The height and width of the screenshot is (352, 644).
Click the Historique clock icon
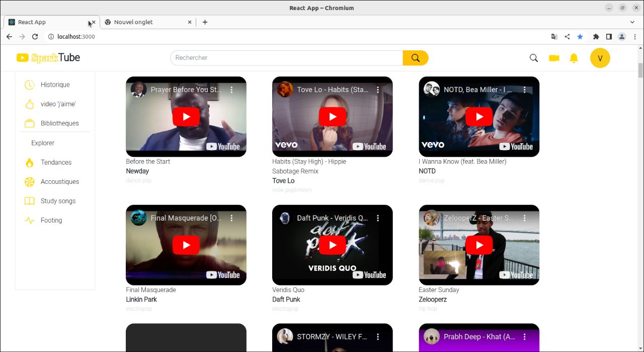coord(30,85)
